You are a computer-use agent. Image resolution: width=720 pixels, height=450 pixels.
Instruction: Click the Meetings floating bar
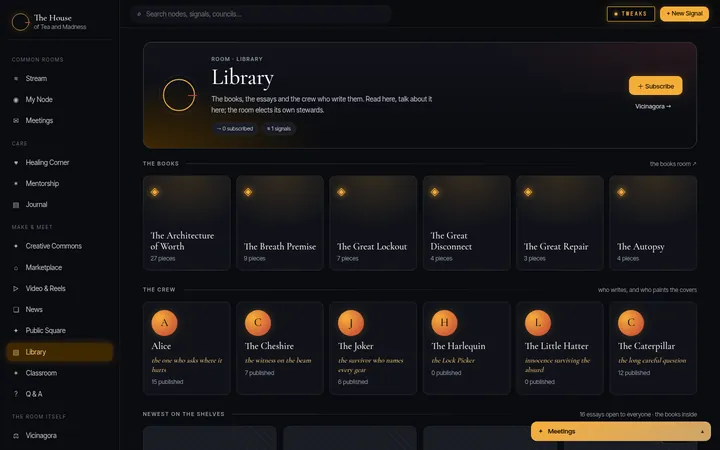point(621,432)
